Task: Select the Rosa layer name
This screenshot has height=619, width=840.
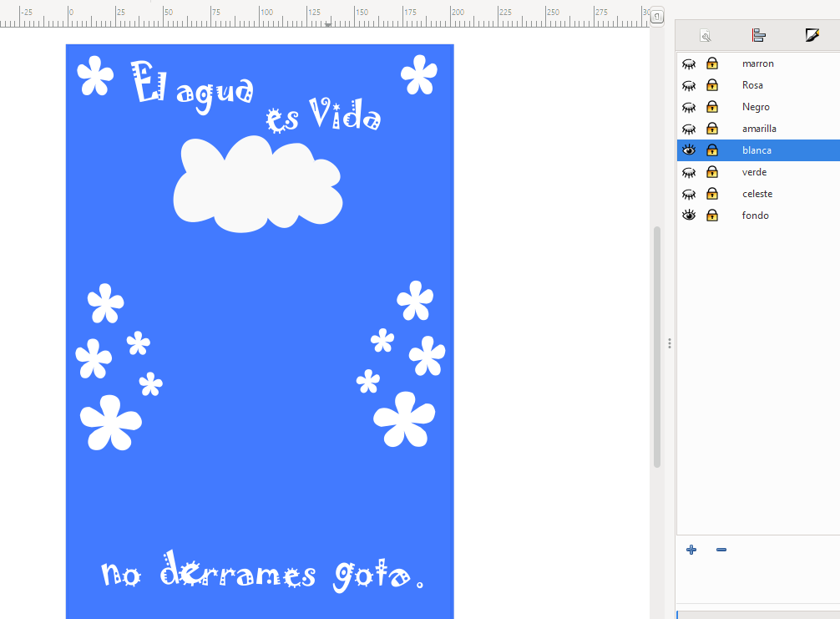Action: [752, 85]
